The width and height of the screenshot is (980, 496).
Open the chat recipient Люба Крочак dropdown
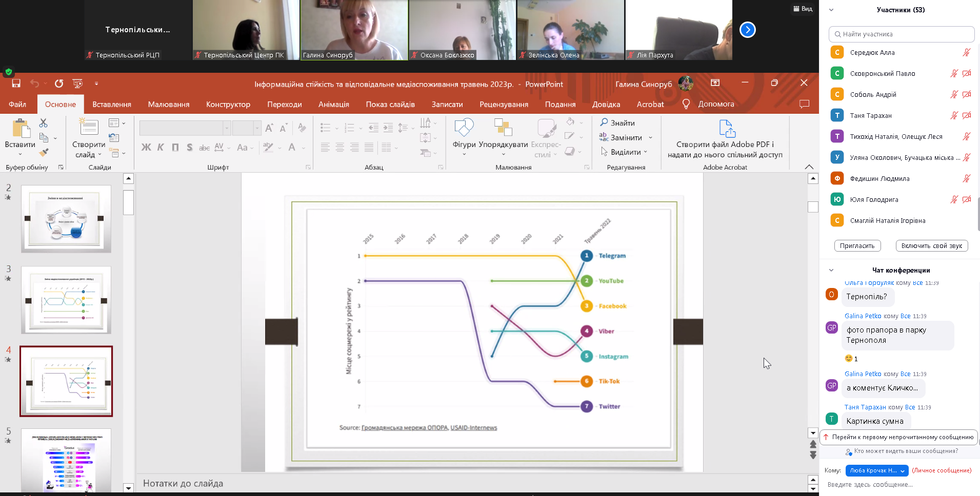click(877, 470)
